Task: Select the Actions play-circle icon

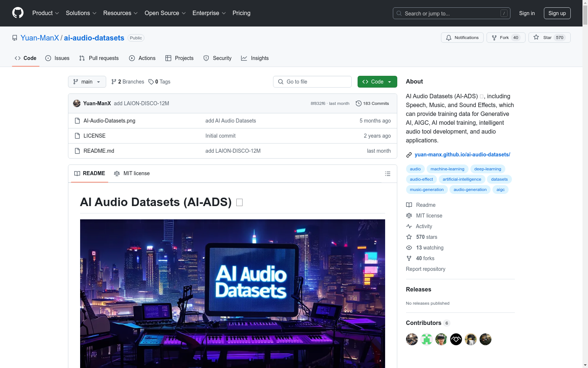Action: pyautogui.click(x=132, y=58)
